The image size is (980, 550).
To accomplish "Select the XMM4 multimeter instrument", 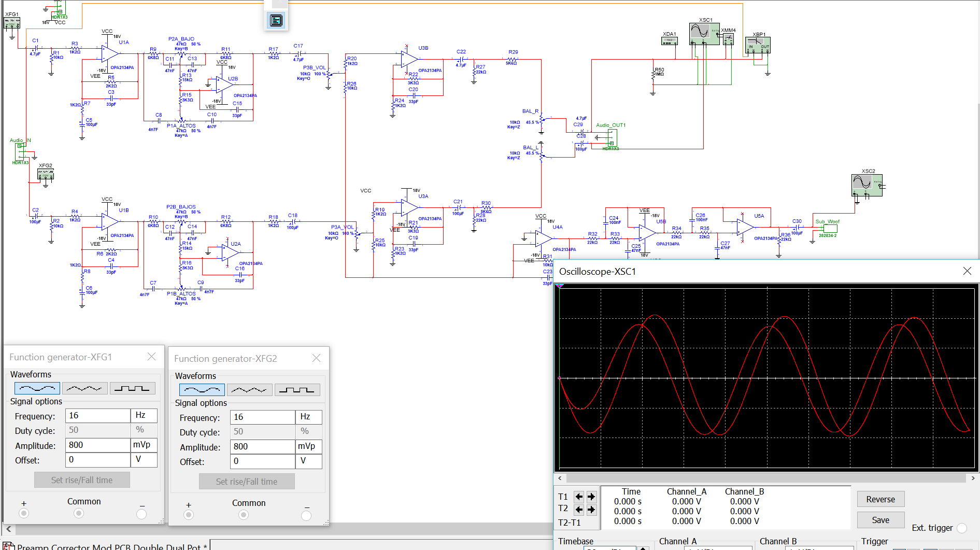I will [x=728, y=38].
